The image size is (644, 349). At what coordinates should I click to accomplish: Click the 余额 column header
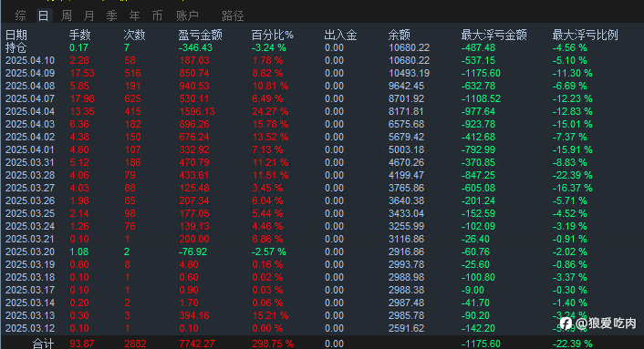(400, 35)
